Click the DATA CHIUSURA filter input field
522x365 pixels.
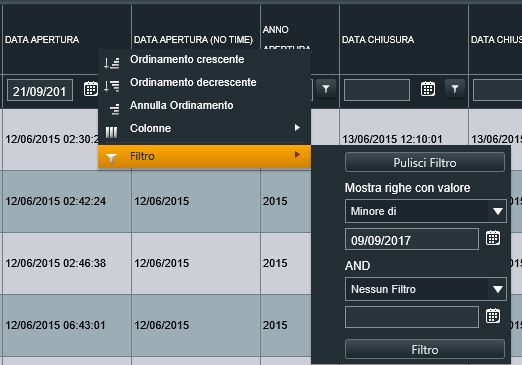click(377, 90)
